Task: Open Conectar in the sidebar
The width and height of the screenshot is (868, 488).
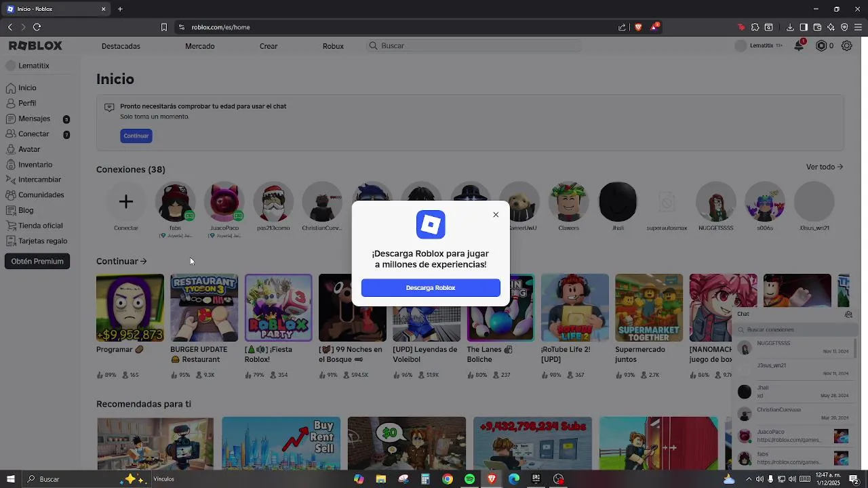Action: click(x=33, y=134)
